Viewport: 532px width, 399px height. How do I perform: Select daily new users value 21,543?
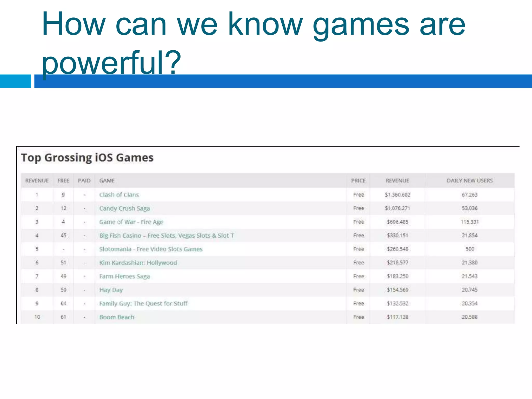(470, 276)
